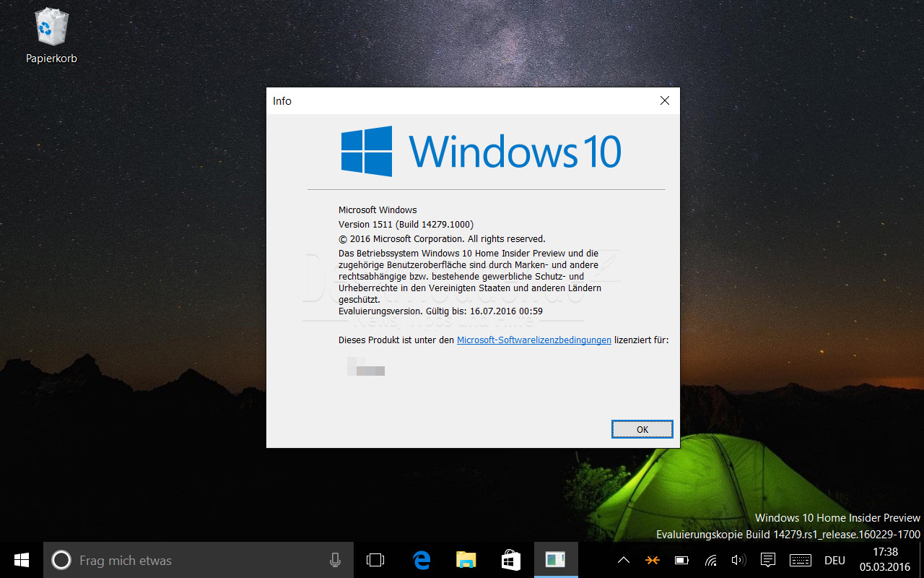This screenshot has width=924, height=578.
Task: Click the 'Dieses Produkt ist unter den' text
Action: coord(396,340)
